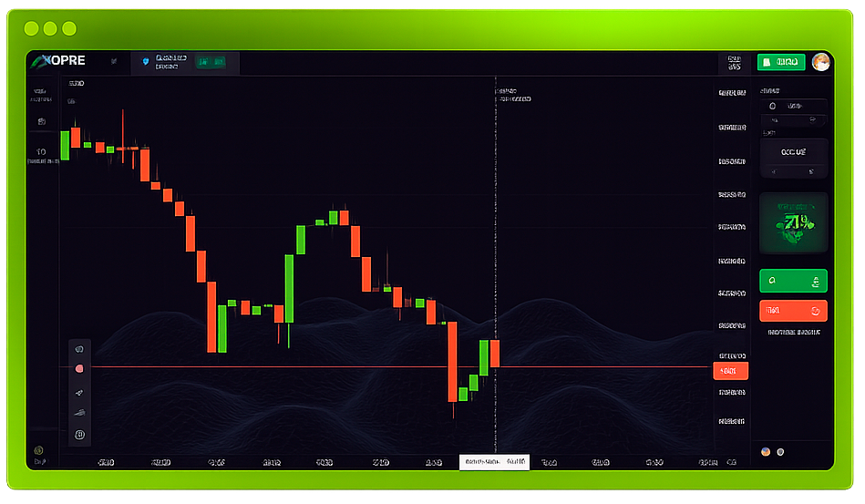The width and height of the screenshot is (865, 504).
Task: Click the amount input field in the trade panel
Action: tap(793, 151)
